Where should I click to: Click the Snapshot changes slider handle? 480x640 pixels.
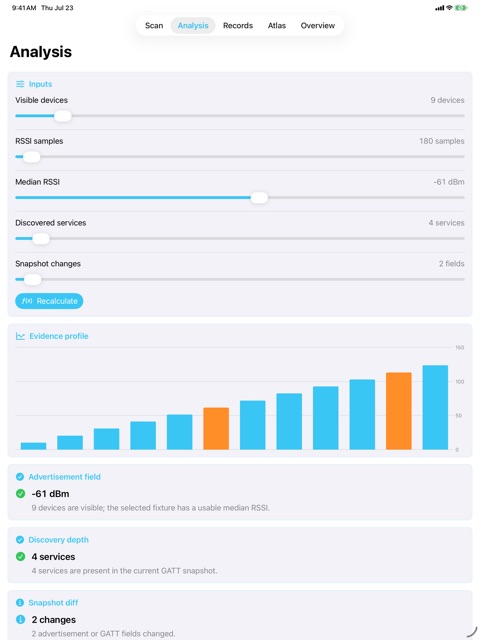(33, 280)
